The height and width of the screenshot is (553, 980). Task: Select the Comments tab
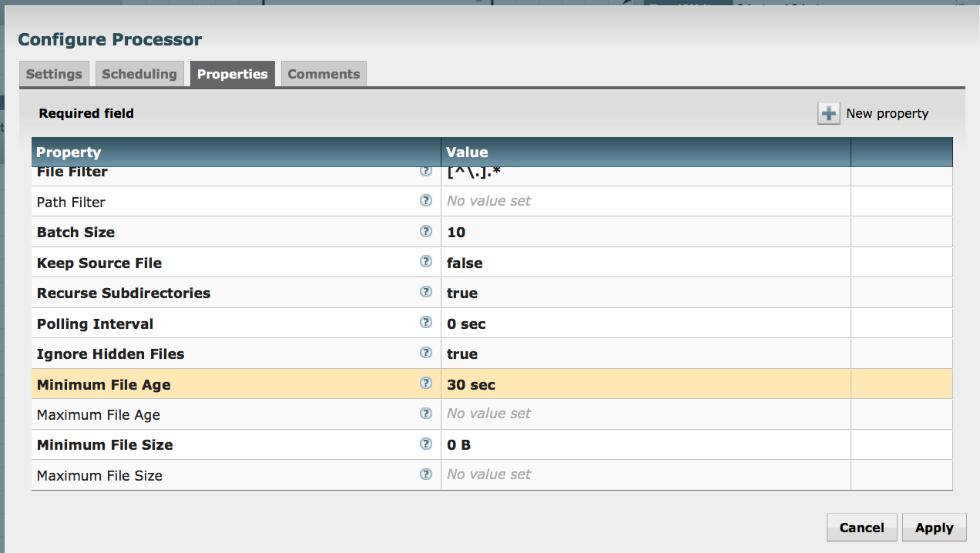click(323, 73)
